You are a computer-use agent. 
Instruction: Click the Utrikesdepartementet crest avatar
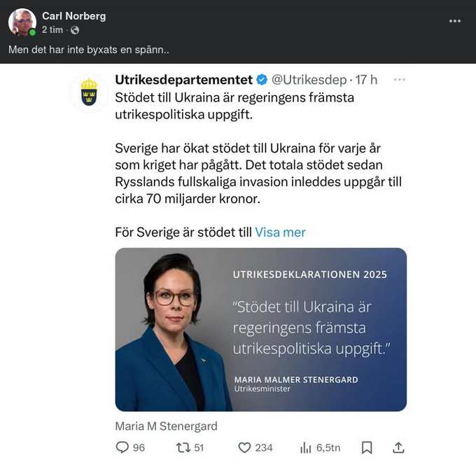[x=89, y=92]
